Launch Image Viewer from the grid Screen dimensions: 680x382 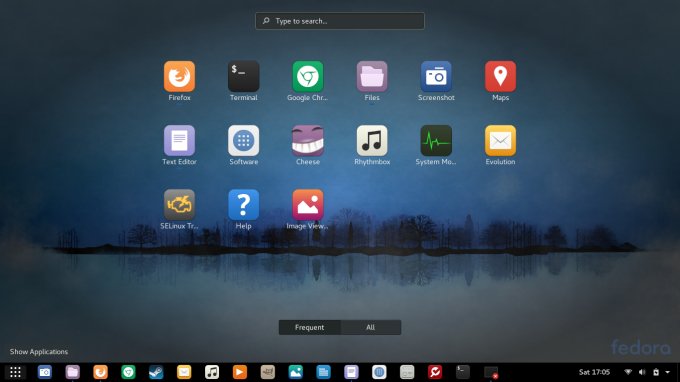pyautogui.click(x=307, y=205)
